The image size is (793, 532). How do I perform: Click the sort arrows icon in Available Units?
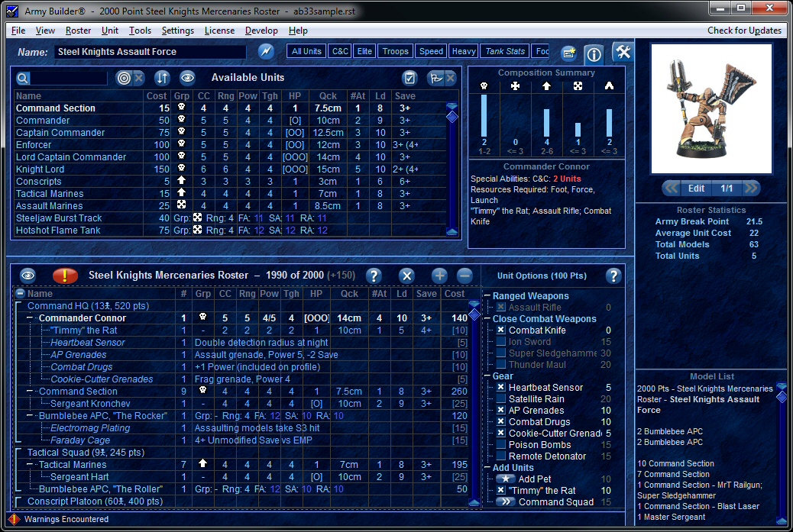[x=161, y=78]
